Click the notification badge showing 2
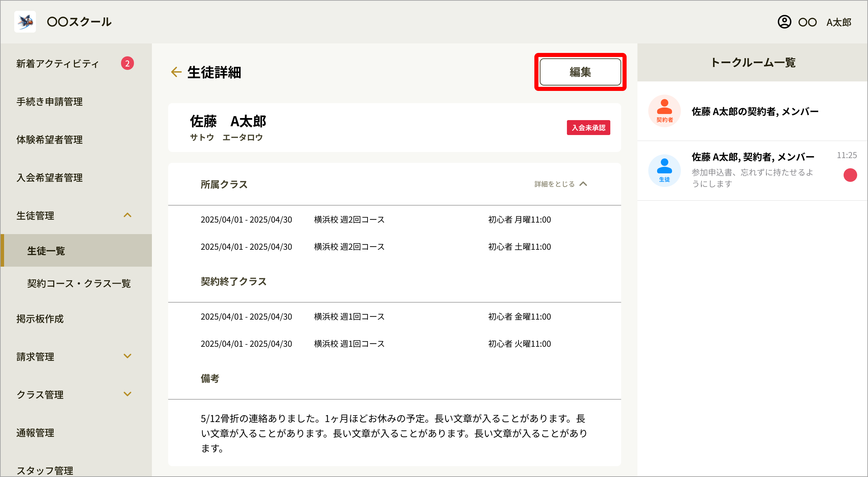 click(127, 63)
